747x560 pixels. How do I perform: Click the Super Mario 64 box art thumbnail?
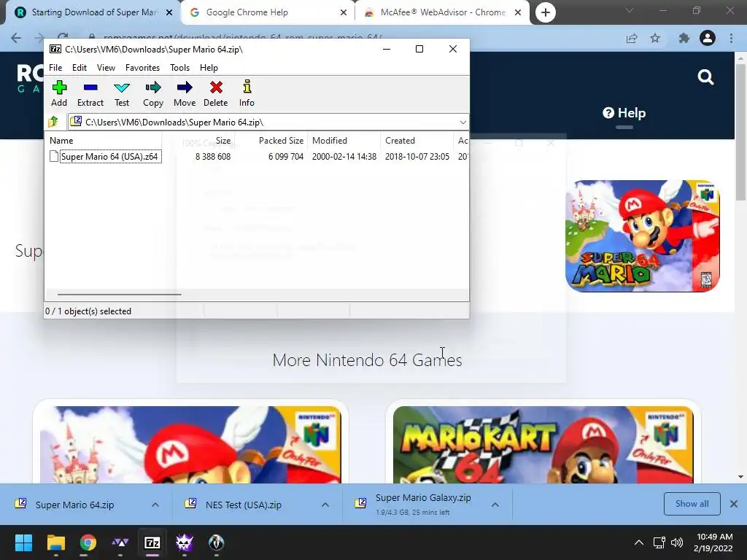[x=642, y=236]
